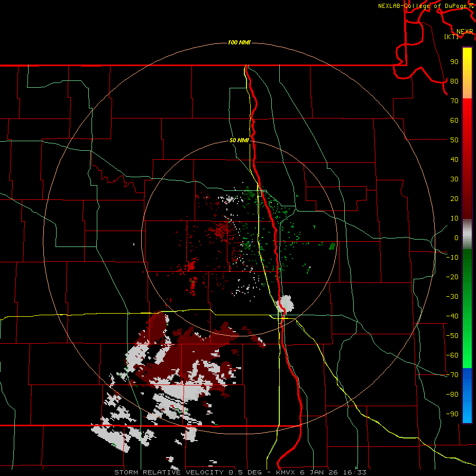The image size is (476, 476).
Task: Click the -50 scale value
Action: pos(452,336)
